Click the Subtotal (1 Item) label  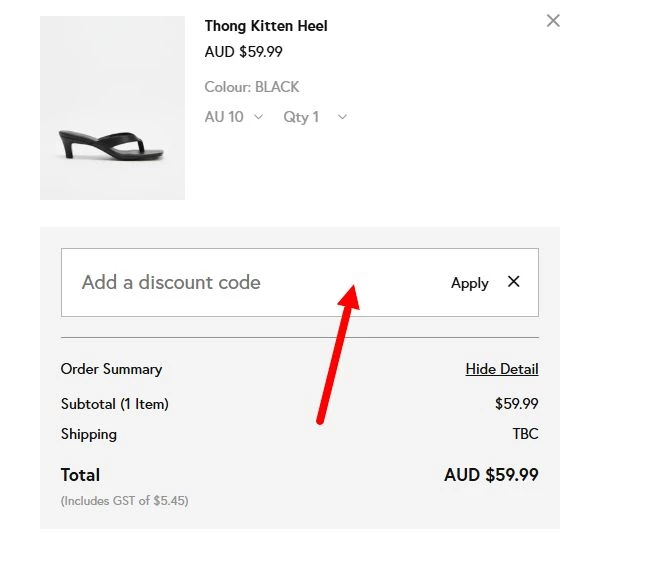(x=114, y=404)
